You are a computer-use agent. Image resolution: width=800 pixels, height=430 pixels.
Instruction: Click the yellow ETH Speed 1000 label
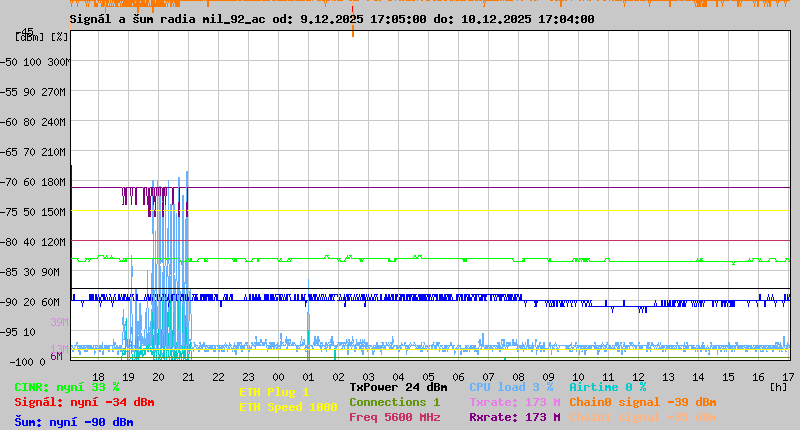(288, 407)
